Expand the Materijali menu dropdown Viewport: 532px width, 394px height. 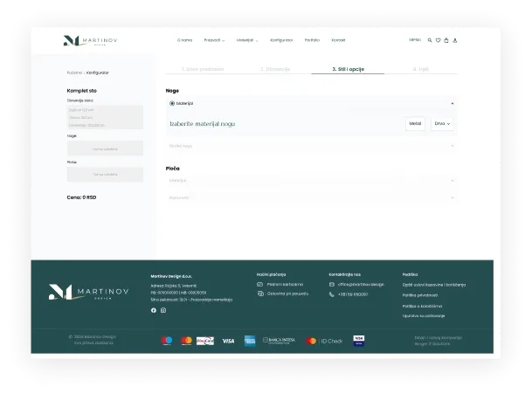[247, 40]
